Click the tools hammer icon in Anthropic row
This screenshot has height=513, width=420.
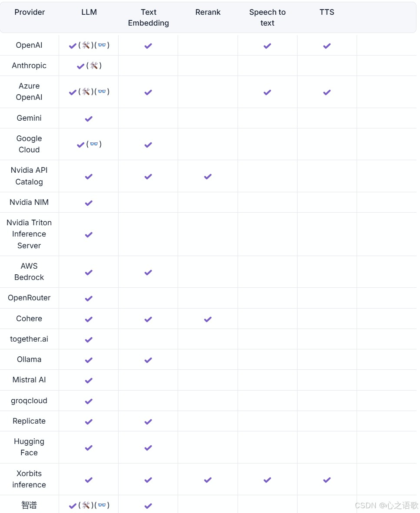(94, 66)
